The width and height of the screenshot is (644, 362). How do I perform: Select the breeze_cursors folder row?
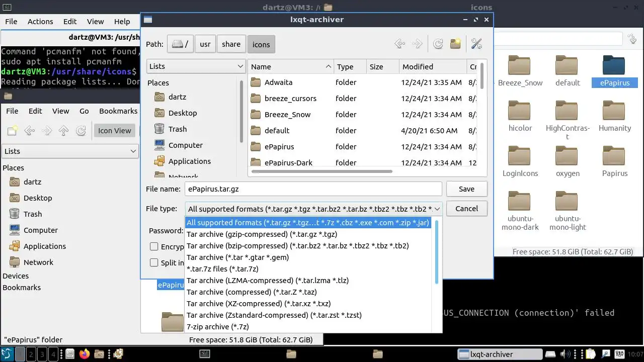click(x=363, y=99)
